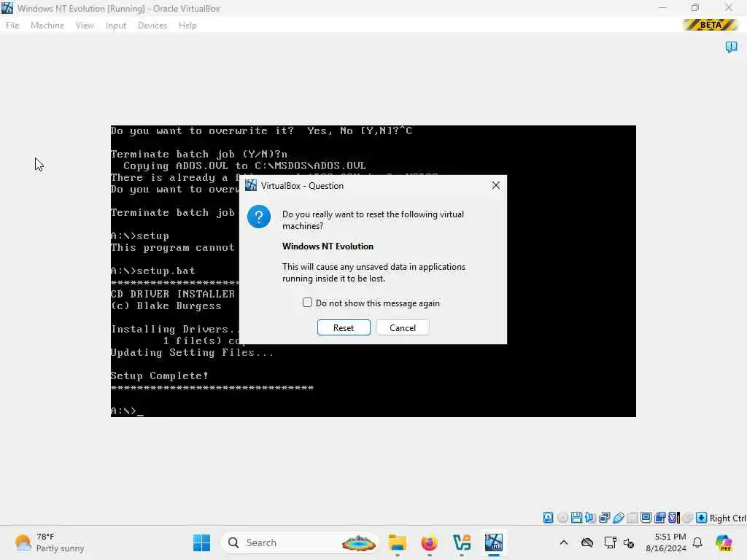
Task: Open the Windows Start menu
Action: tap(201, 542)
